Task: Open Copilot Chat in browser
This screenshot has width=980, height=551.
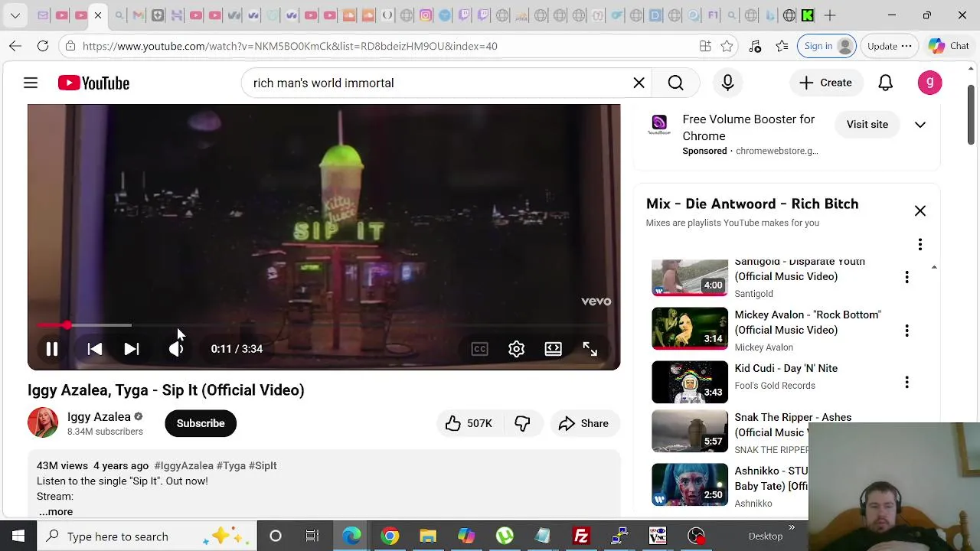Action: [x=949, y=46]
